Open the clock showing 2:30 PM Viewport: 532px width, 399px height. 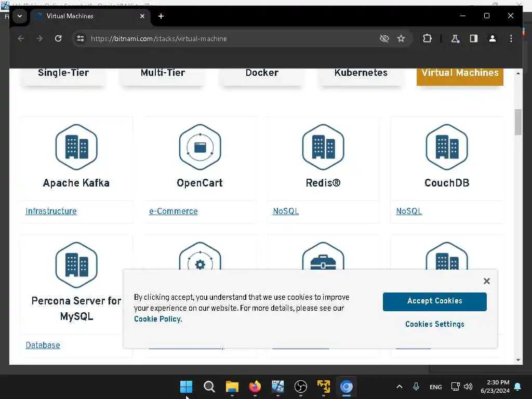495,387
